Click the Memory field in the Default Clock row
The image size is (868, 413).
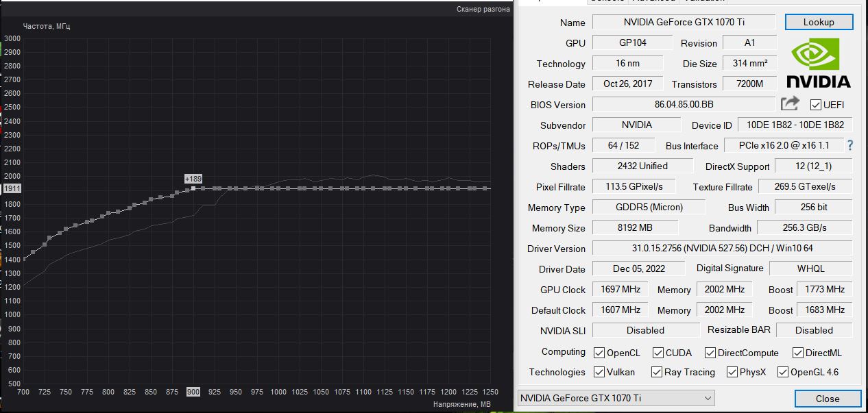tap(725, 310)
